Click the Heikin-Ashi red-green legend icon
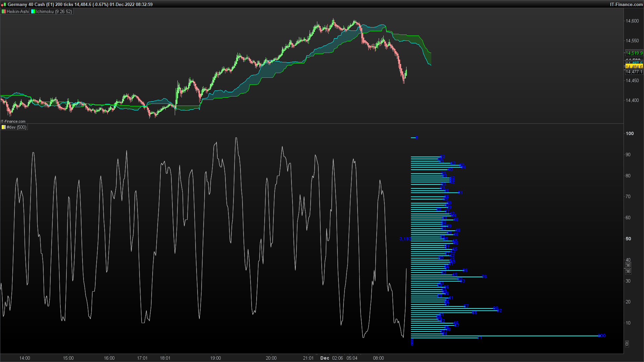 [4, 11]
